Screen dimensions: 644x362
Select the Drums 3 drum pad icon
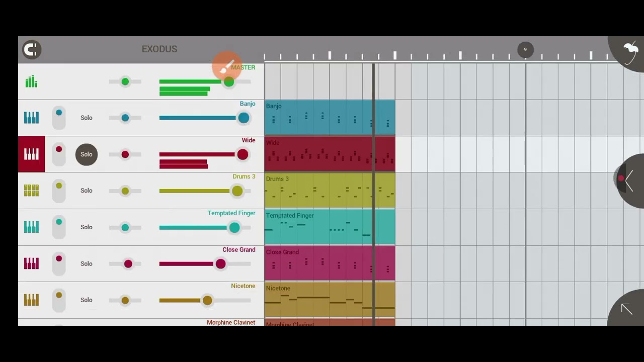(31, 191)
